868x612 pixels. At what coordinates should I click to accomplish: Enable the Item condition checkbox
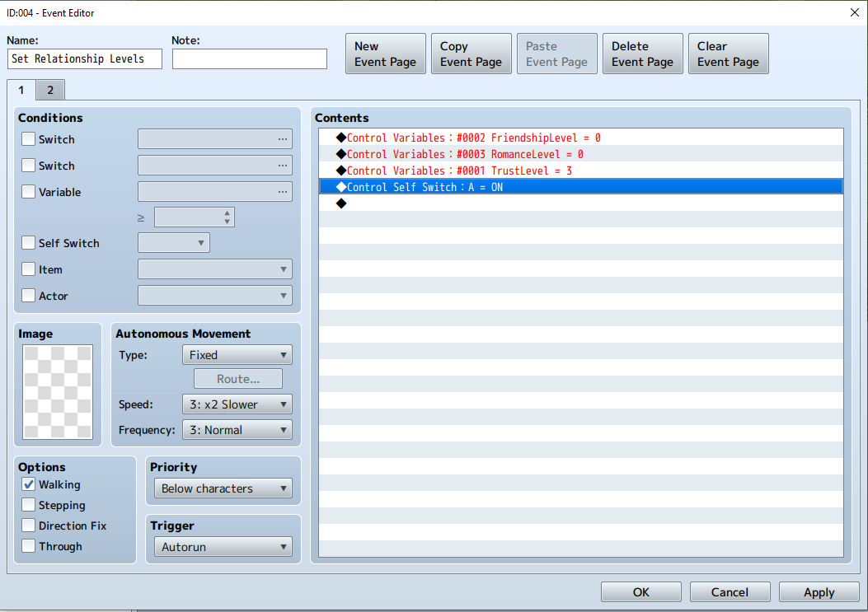(x=28, y=269)
